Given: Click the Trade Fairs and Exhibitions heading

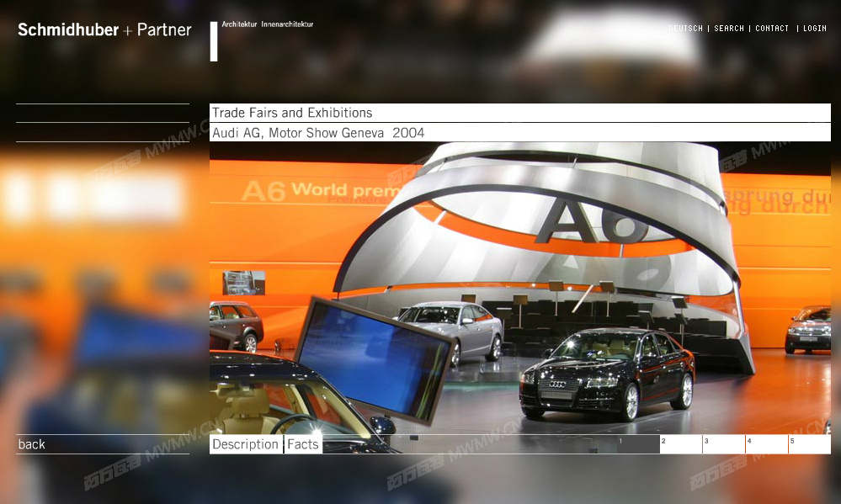Looking at the screenshot, I should 292,113.
